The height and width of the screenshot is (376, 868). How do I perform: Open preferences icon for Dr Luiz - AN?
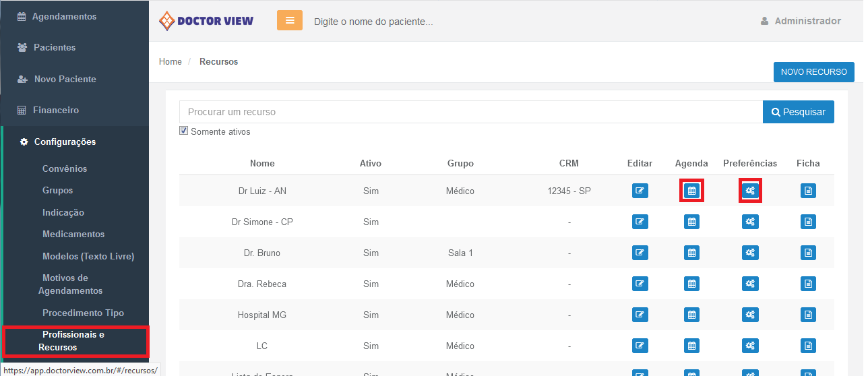(x=750, y=191)
